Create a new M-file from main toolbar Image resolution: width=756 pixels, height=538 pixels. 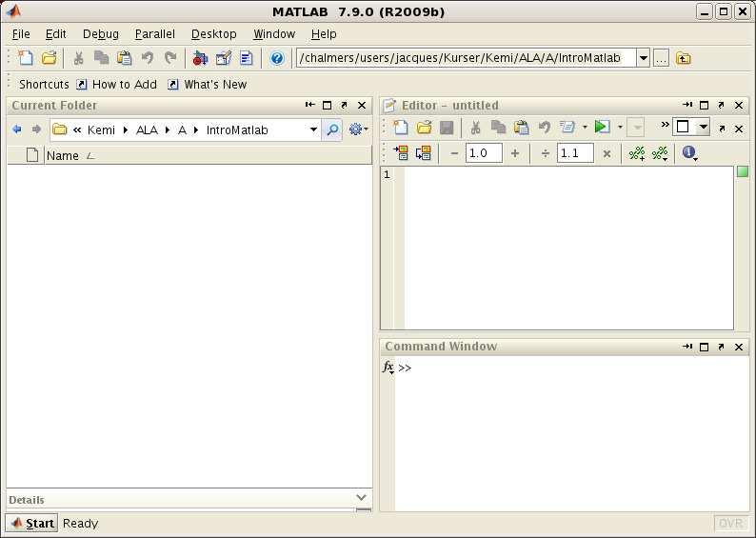(x=25, y=58)
